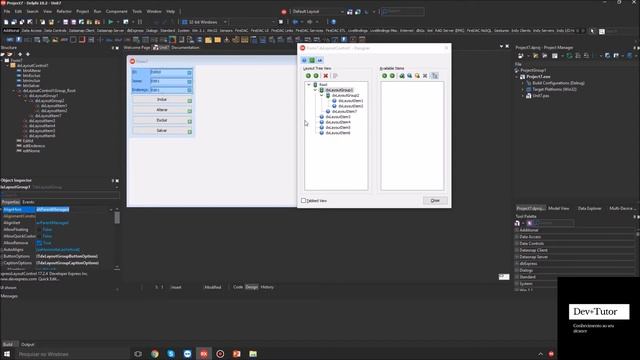640x360 pixels.
Task: Click the first blue icon in the Designer top toolbar
Action: pyautogui.click(x=304, y=60)
